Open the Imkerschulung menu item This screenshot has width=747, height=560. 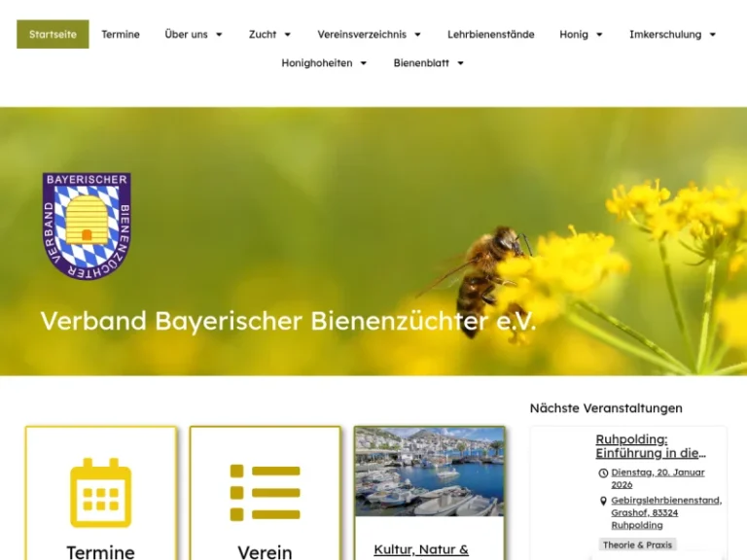665,34
